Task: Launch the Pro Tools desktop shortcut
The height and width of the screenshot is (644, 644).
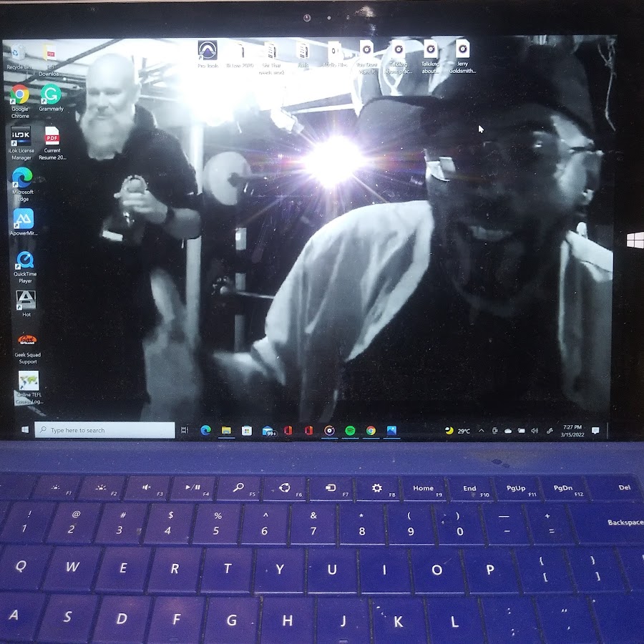Action: (208, 54)
